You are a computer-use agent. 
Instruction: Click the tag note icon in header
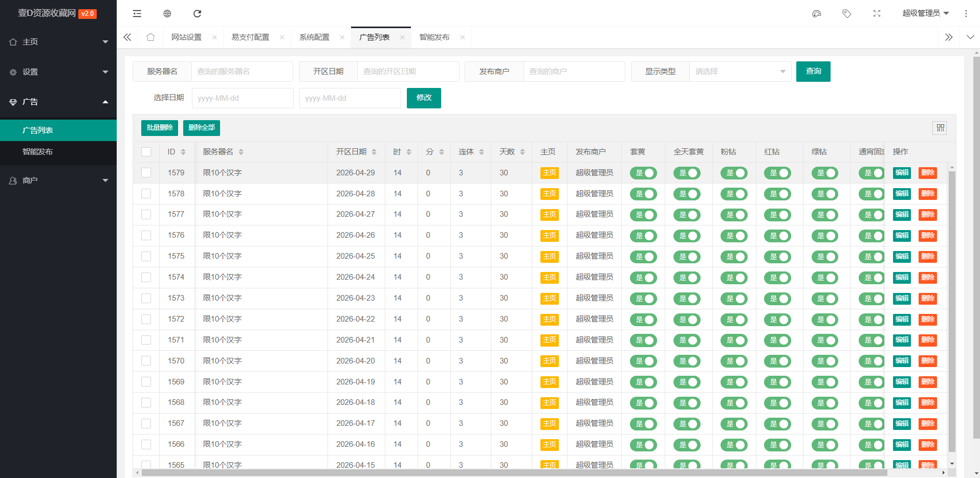(847, 13)
